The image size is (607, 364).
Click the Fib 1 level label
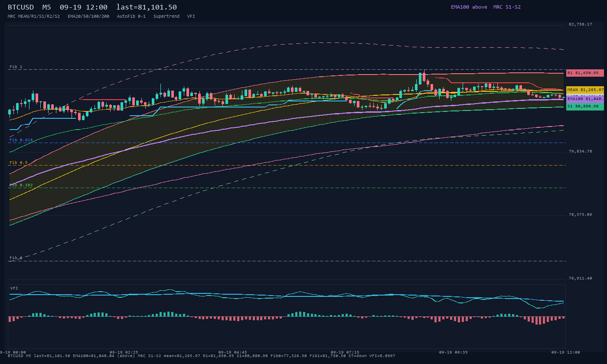point(16,67)
